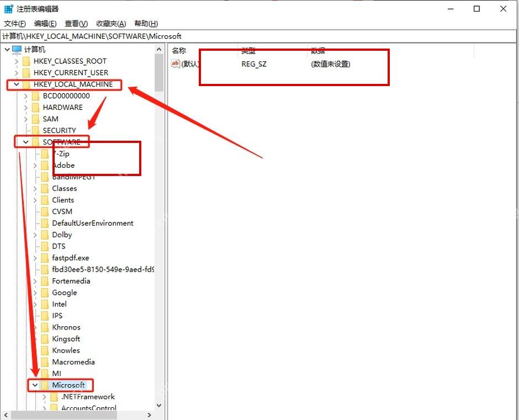The image size is (519, 420).
Task: Click horizontal scrollbar right arrow
Action: tap(149, 414)
